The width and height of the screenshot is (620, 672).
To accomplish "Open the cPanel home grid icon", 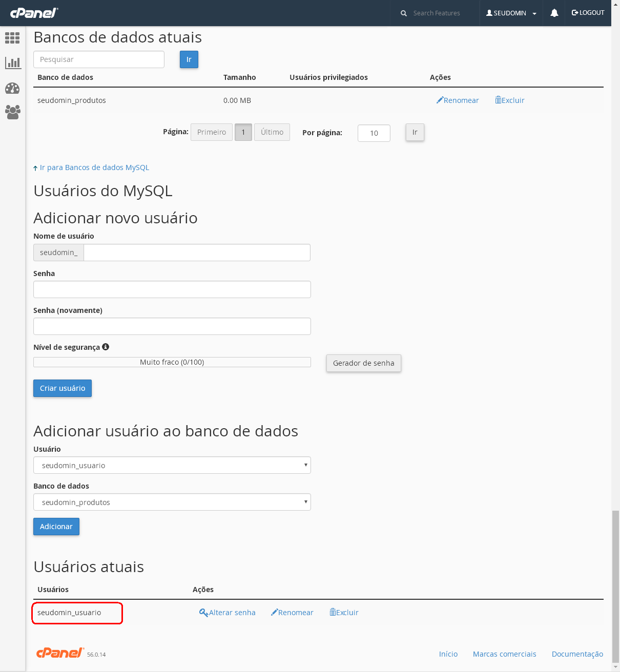I will [x=12, y=38].
